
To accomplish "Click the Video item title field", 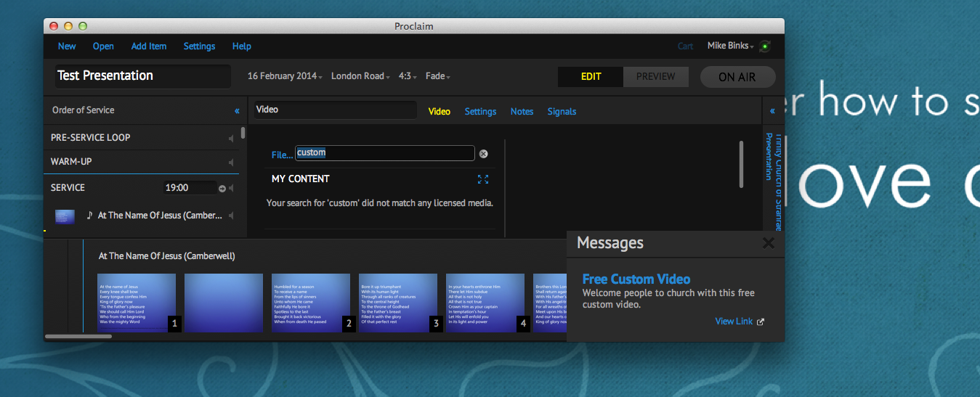I will point(335,110).
